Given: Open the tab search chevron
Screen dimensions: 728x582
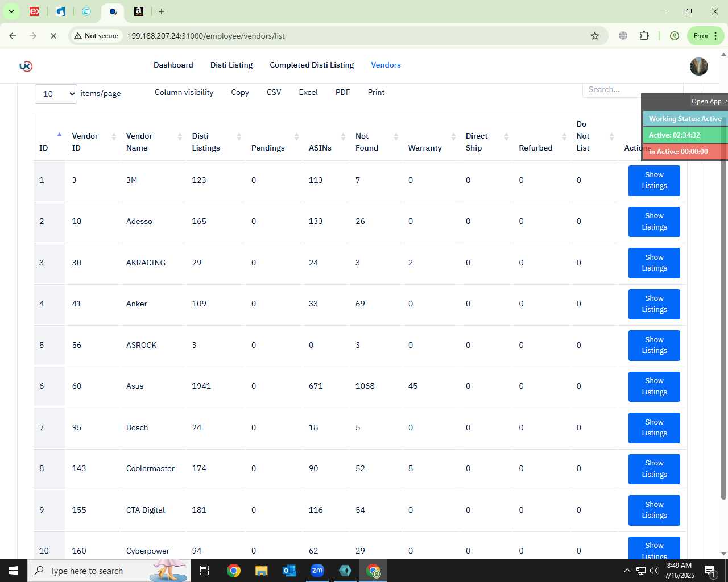Looking at the screenshot, I should [x=11, y=11].
